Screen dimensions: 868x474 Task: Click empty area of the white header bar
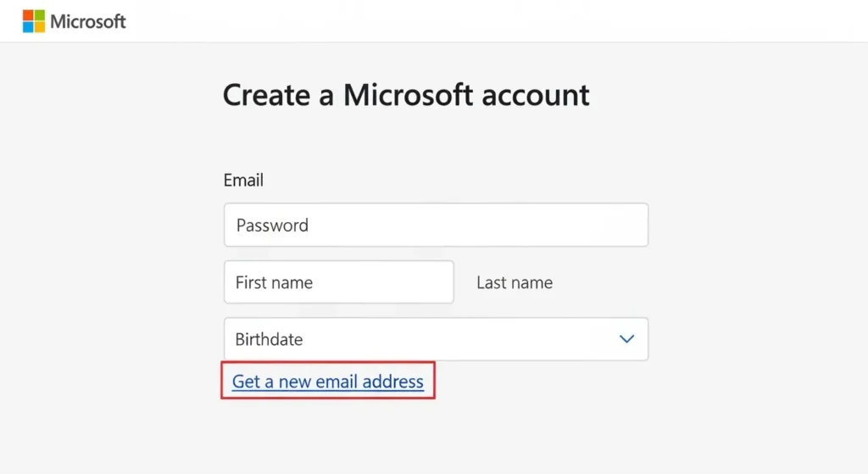pyautogui.click(x=509, y=21)
